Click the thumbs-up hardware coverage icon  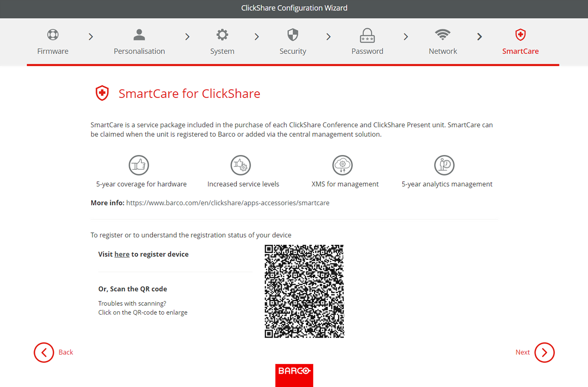tap(139, 165)
